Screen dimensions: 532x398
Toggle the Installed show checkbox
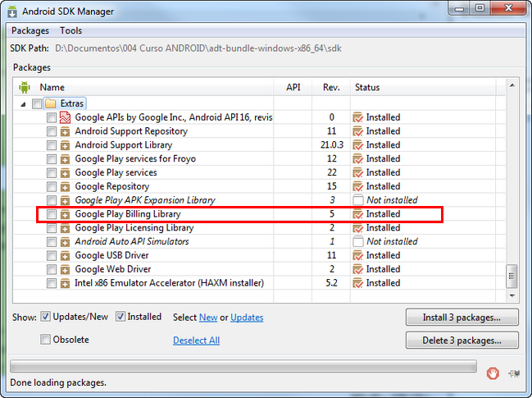(120, 317)
